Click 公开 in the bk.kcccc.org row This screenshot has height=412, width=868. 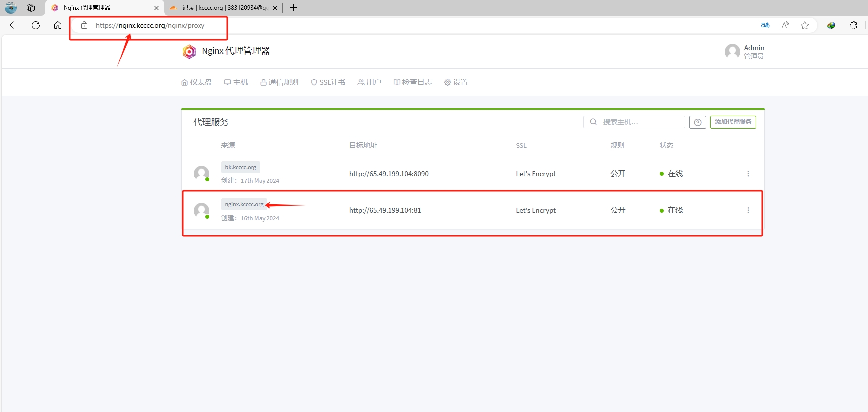click(x=618, y=174)
